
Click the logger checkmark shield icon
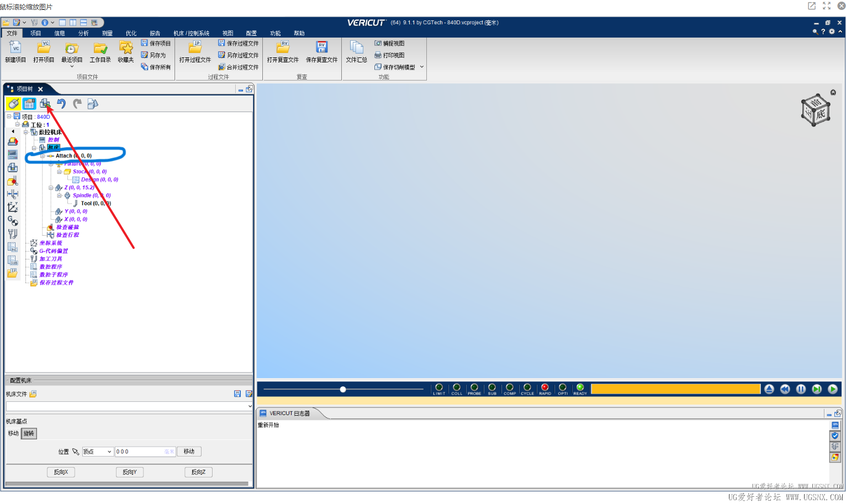point(835,436)
